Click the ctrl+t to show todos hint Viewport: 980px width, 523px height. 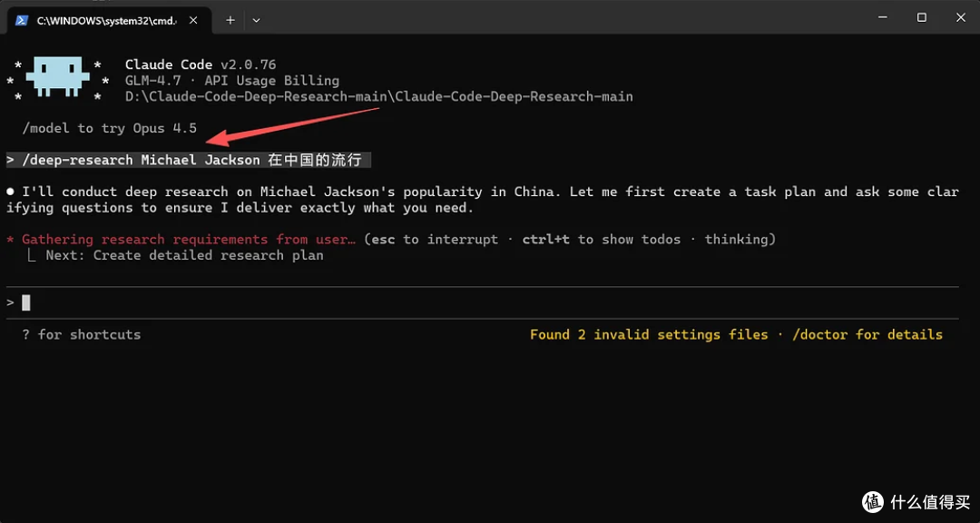(602, 240)
